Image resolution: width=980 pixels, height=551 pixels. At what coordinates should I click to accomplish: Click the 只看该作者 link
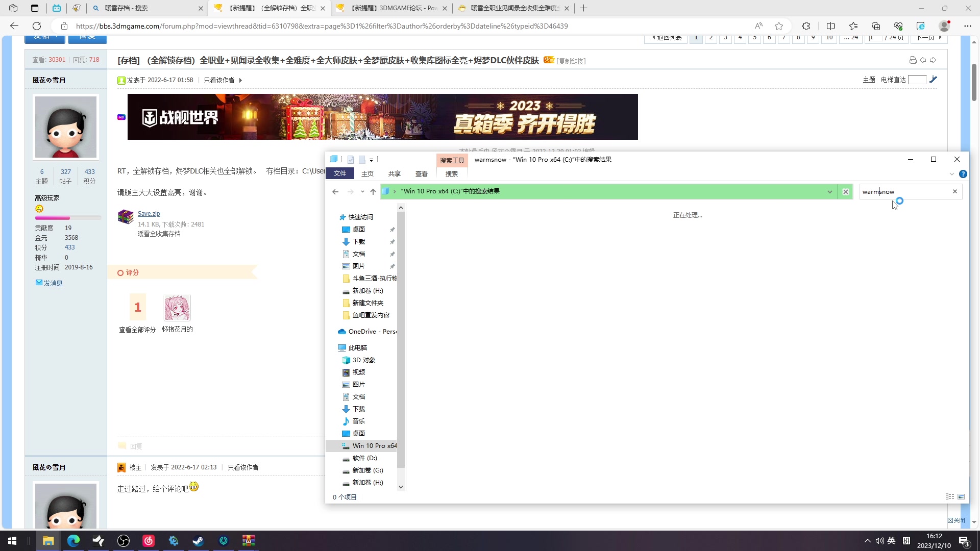pos(219,80)
